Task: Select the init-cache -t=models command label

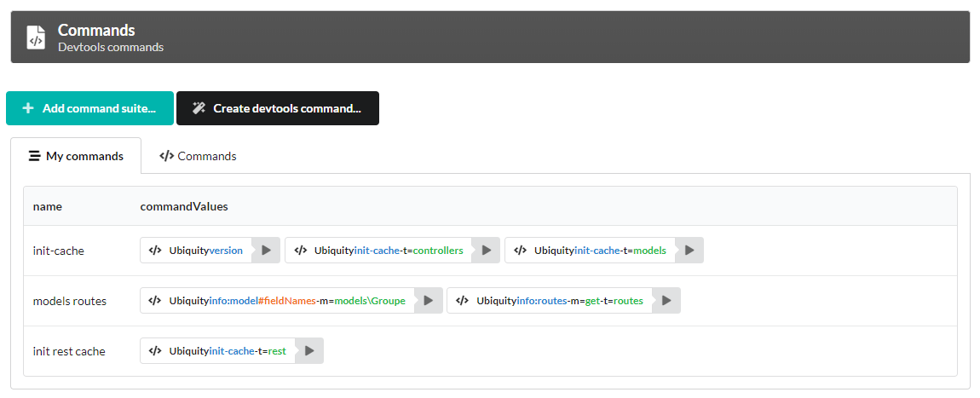Action: 601,250
